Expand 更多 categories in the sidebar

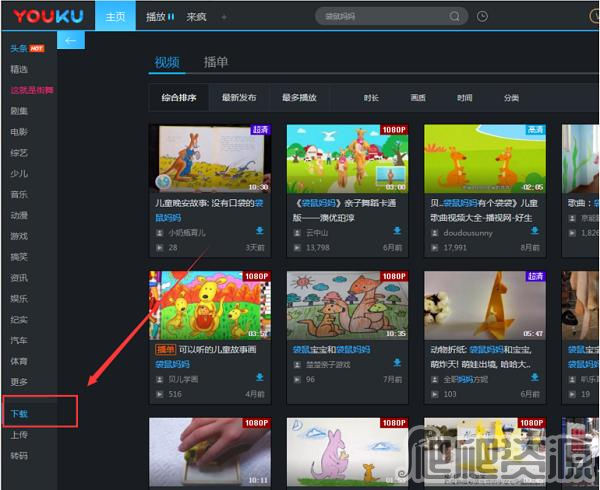(19, 382)
